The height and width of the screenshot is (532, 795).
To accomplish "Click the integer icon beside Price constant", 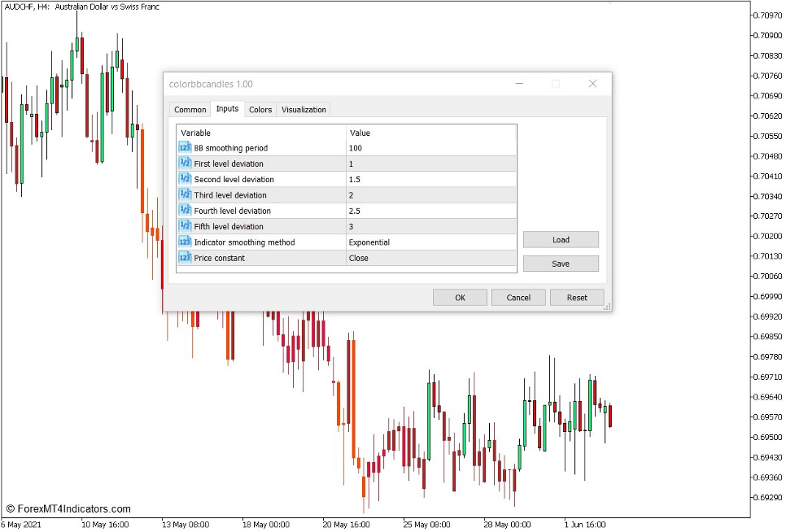I will coord(183,257).
